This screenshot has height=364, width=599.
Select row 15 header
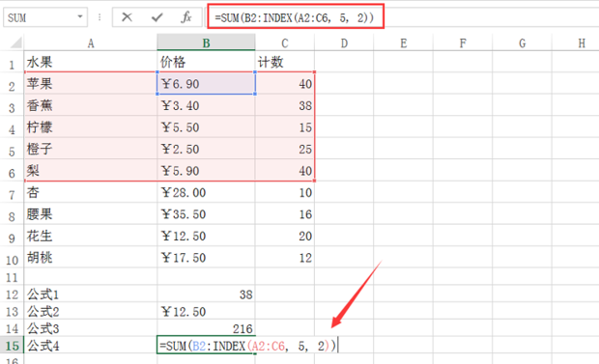(x=12, y=346)
